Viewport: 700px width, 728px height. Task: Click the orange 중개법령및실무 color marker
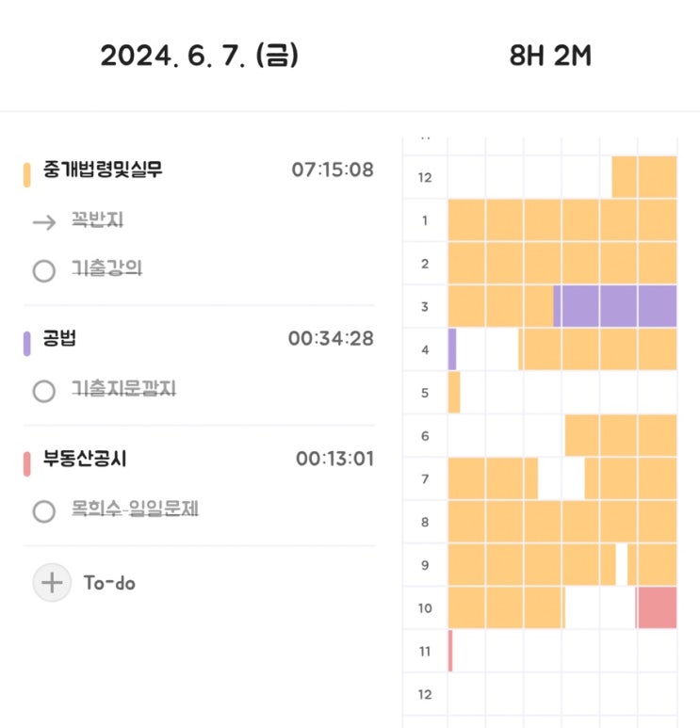click(27, 173)
